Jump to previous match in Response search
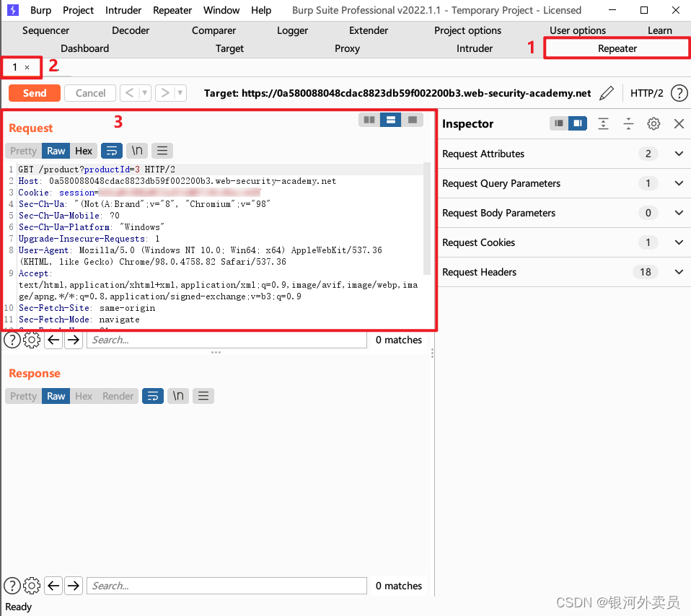Viewport: 691px width, 616px height. (53, 586)
